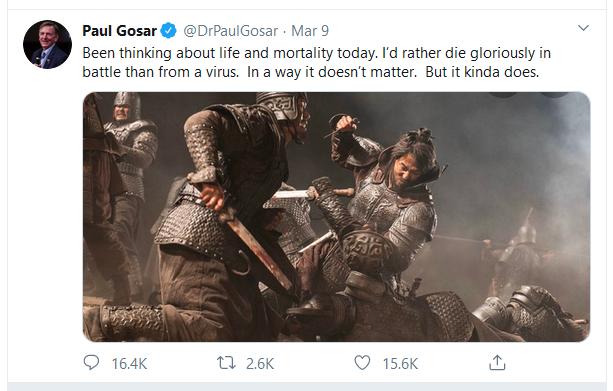Screen dimensions: 613x391
Task: Click the reply speech-bubble icon
Action: pos(91,362)
